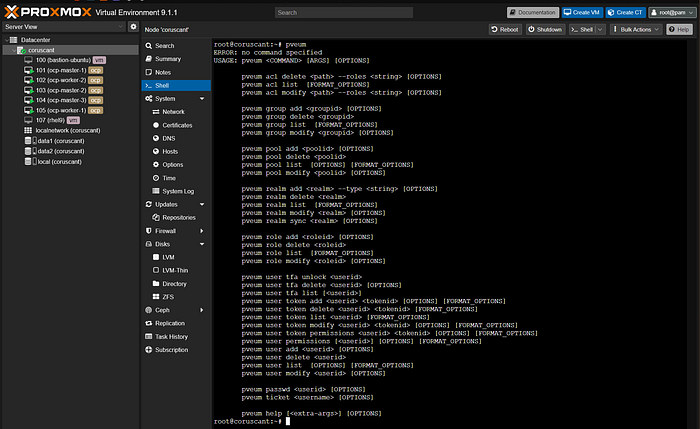Screen dimensions: 700x429
Task: Open the Server View dropdown
Action: (x=62, y=27)
